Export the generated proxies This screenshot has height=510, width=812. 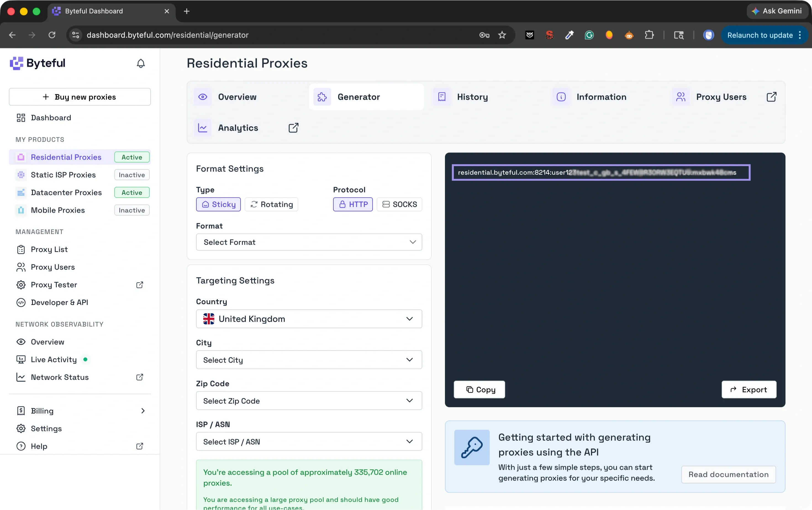click(x=748, y=390)
